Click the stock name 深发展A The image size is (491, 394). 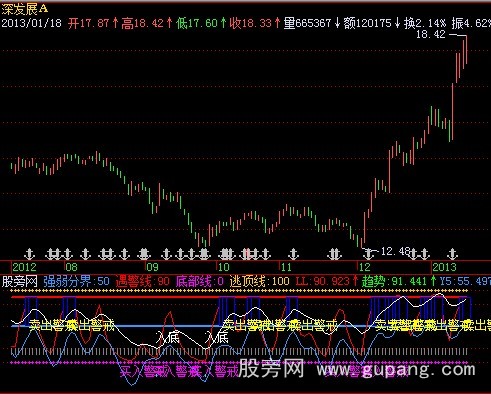[x=25, y=9]
